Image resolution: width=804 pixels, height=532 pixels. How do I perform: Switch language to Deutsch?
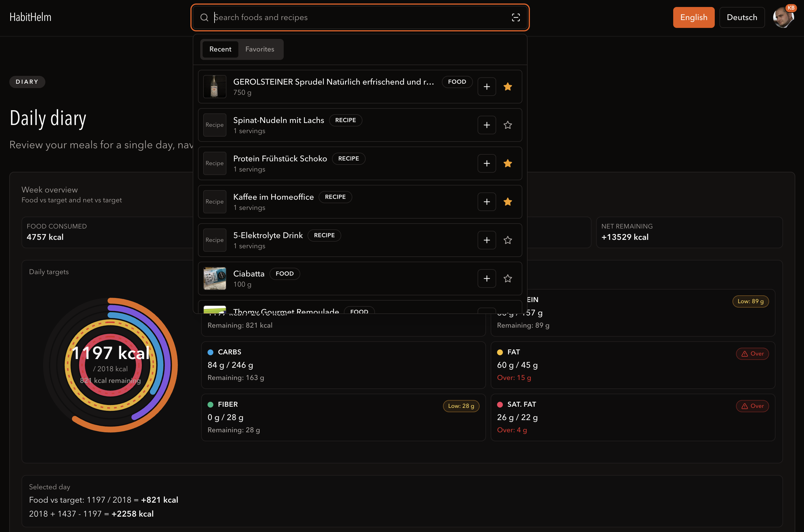click(x=742, y=17)
